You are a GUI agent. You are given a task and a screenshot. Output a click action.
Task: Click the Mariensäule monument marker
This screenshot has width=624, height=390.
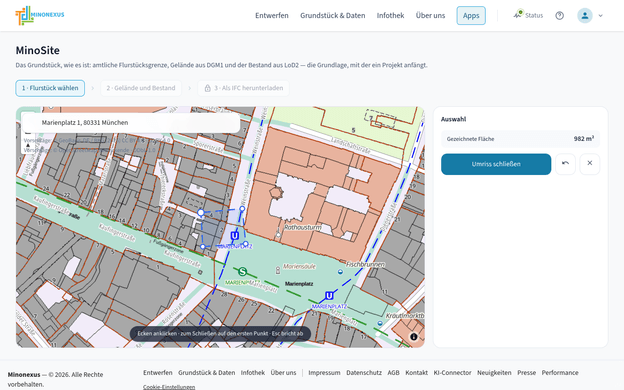(x=278, y=271)
